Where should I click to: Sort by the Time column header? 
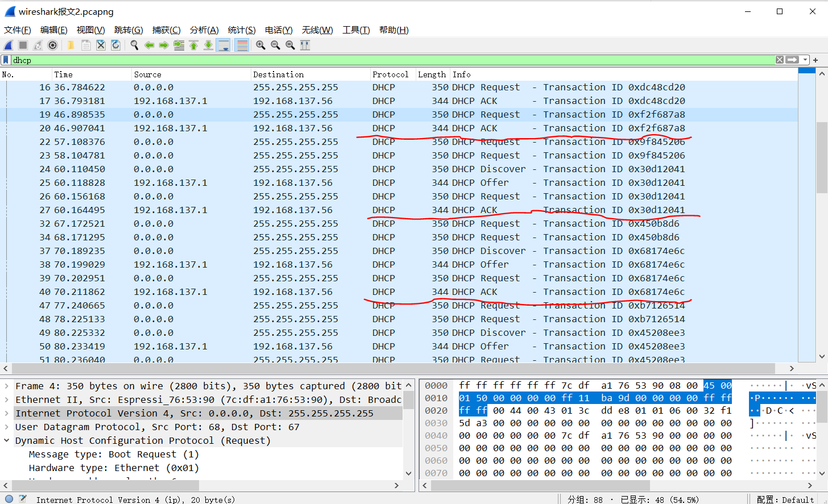[92, 74]
